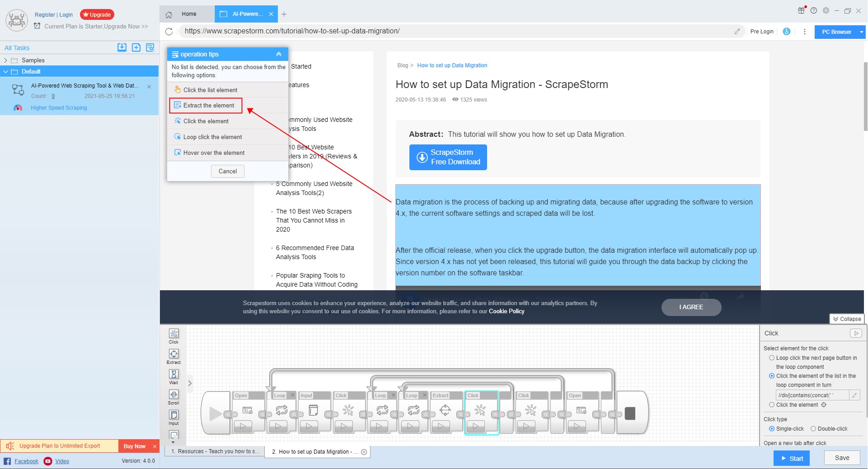Open the PC Browser dropdown arrow

coord(861,32)
